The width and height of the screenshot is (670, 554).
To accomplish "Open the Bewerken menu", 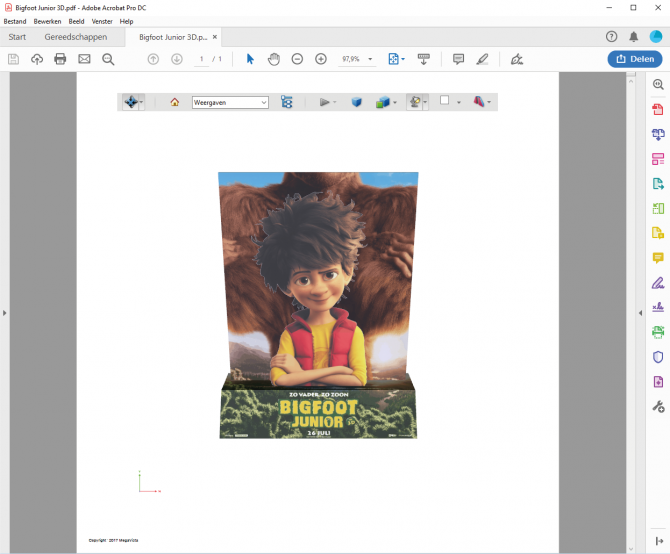I will coord(47,21).
